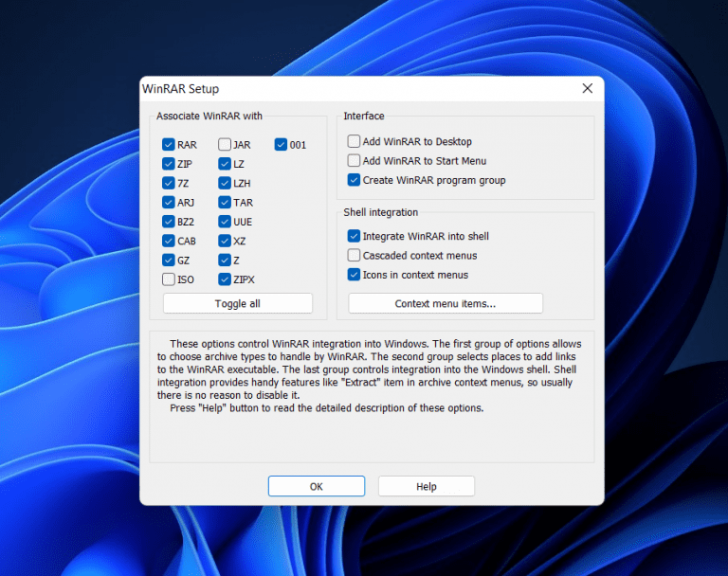Turn off Icons in context menus
Screen dimensions: 728x576
354,275
